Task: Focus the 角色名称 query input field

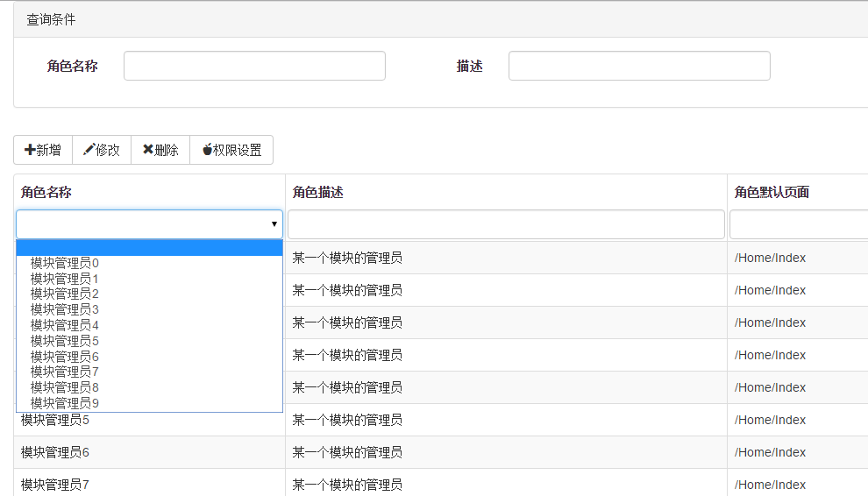Action: pyautogui.click(x=254, y=66)
